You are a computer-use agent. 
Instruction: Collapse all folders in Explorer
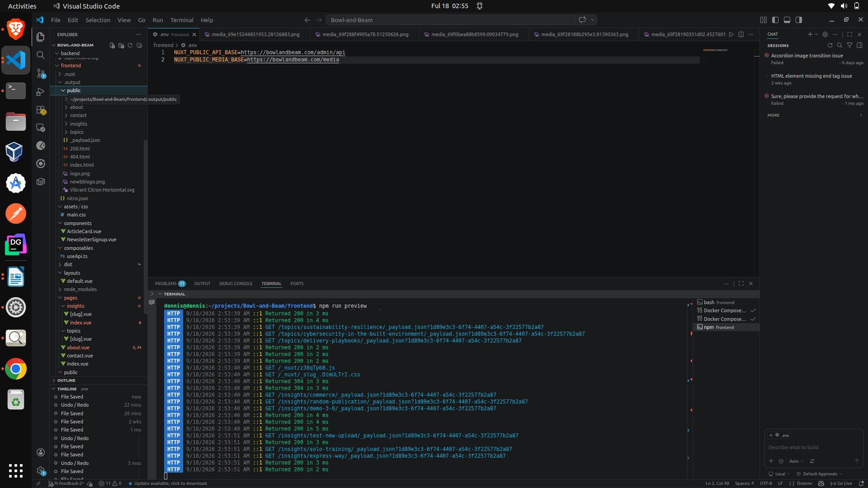click(139, 45)
